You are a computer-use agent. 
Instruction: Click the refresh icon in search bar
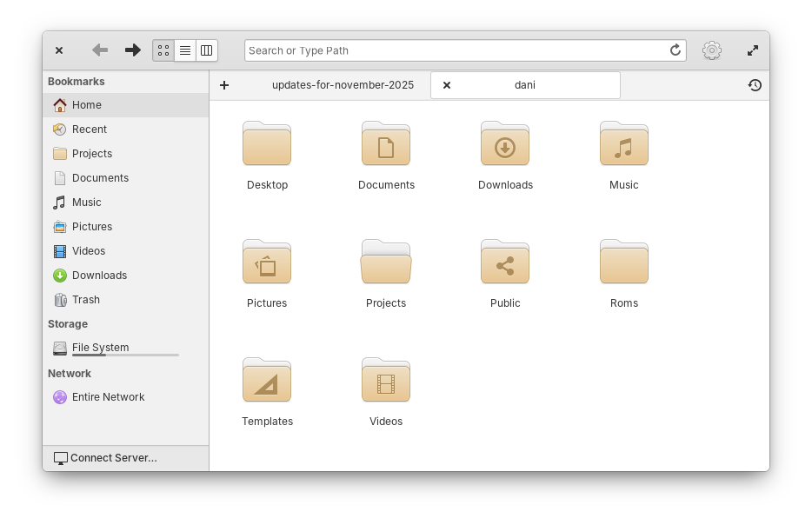pyautogui.click(x=676, y=50)
